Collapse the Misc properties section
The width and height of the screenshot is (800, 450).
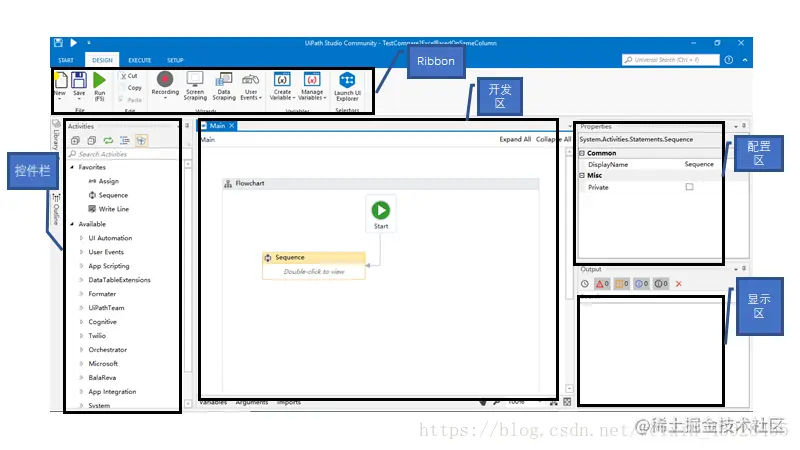click(582, 176)
